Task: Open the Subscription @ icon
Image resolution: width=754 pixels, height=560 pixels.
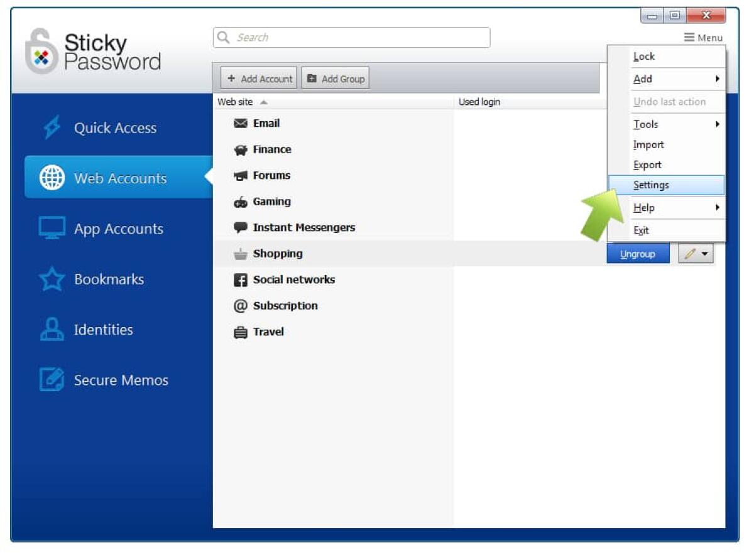Action: [x=241, y=306]
